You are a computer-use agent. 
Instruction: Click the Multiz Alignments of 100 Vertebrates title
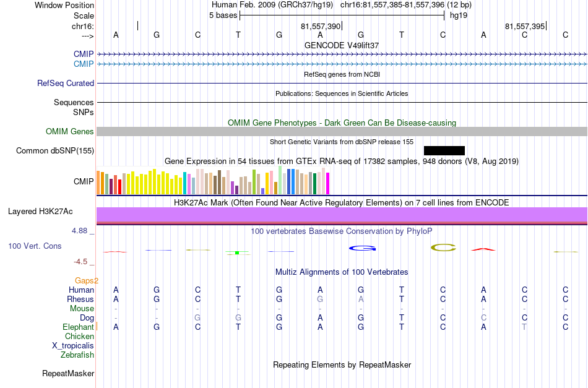(342, 272)
